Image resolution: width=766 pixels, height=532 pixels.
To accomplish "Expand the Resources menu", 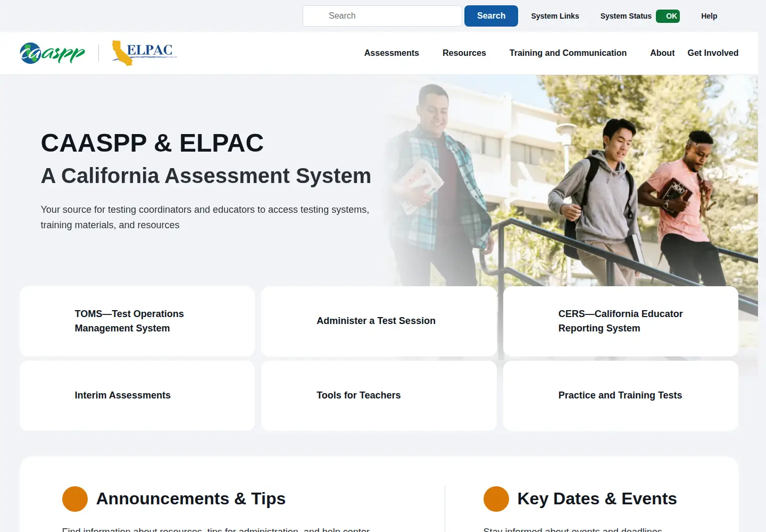I will pyautogui.click(x=464, y=53).
